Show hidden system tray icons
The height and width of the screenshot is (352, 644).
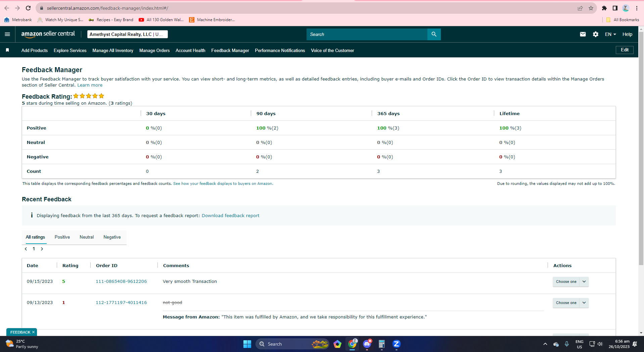click(x=545, y=344)
